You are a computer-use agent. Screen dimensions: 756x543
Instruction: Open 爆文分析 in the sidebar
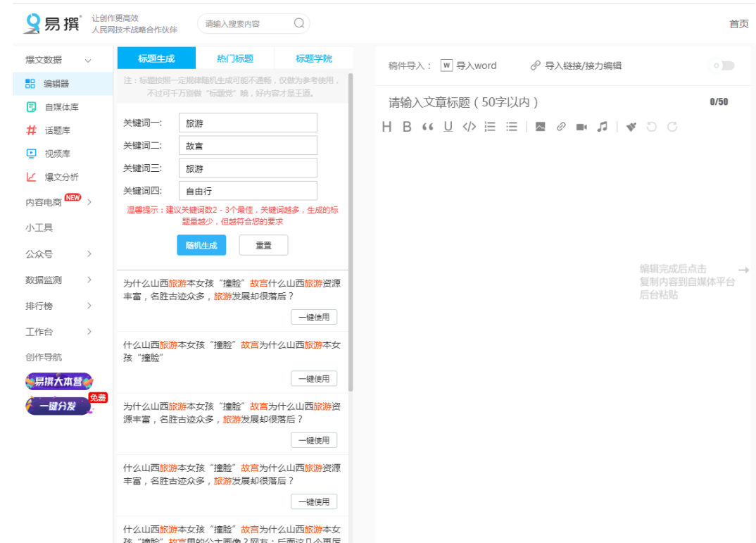(x=61, y=177)
